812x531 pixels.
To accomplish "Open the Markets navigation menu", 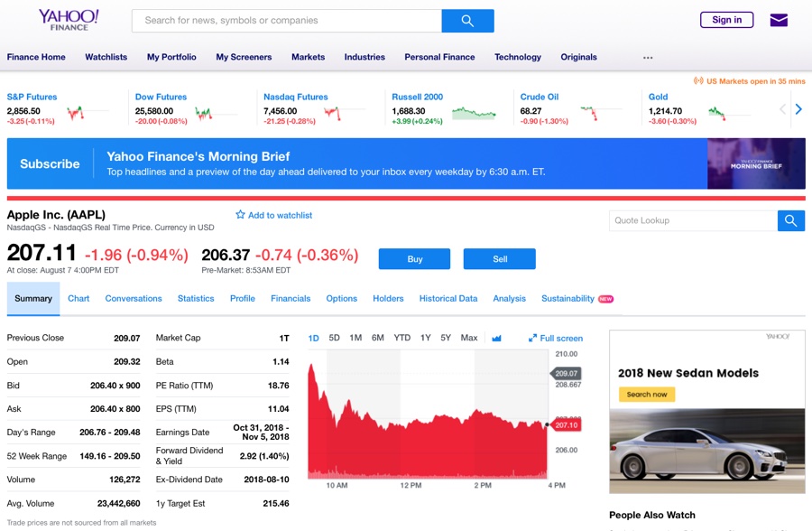I will 308,57.
